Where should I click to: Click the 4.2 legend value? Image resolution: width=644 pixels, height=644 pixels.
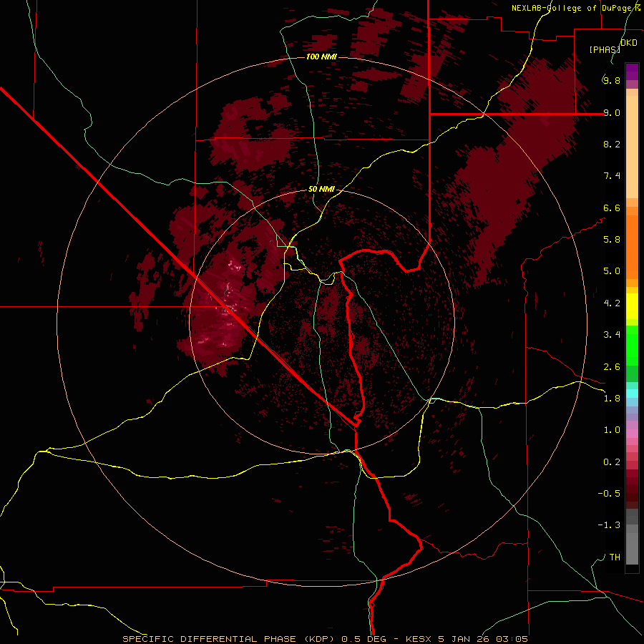(x=612, y=303)
